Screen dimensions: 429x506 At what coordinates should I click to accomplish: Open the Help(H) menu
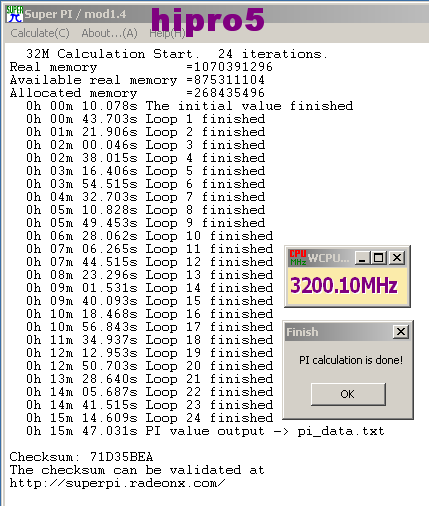tap(167, 33)
